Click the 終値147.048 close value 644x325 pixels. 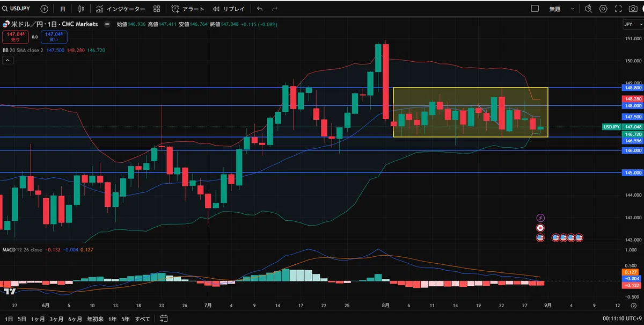click(224, 24)
